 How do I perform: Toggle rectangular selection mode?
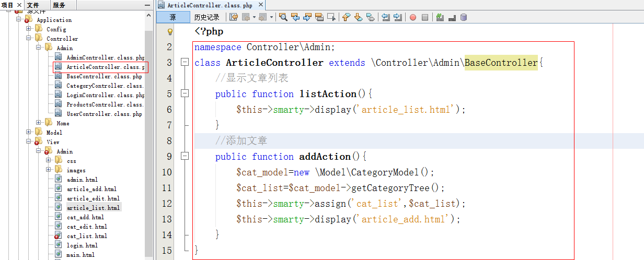(x=331, y=17)
